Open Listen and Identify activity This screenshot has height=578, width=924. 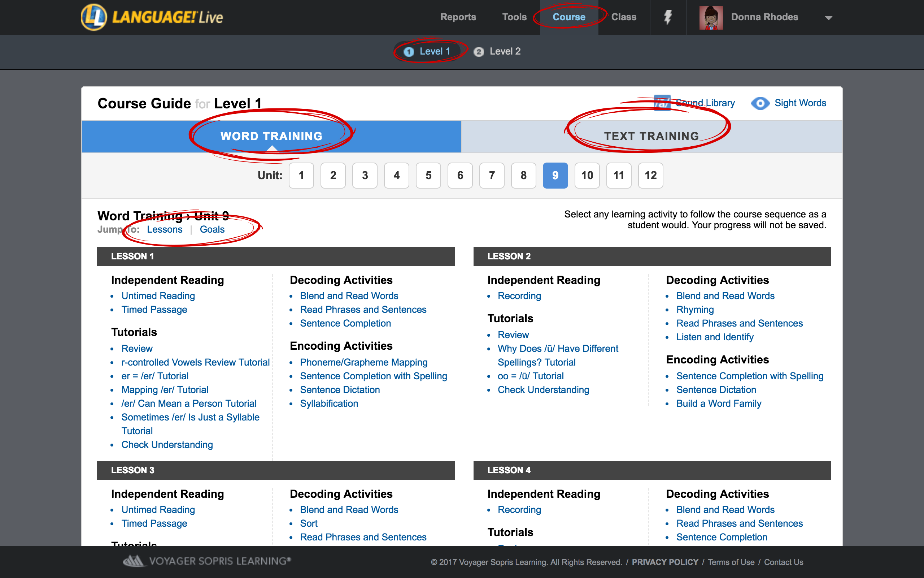[715, 337]
